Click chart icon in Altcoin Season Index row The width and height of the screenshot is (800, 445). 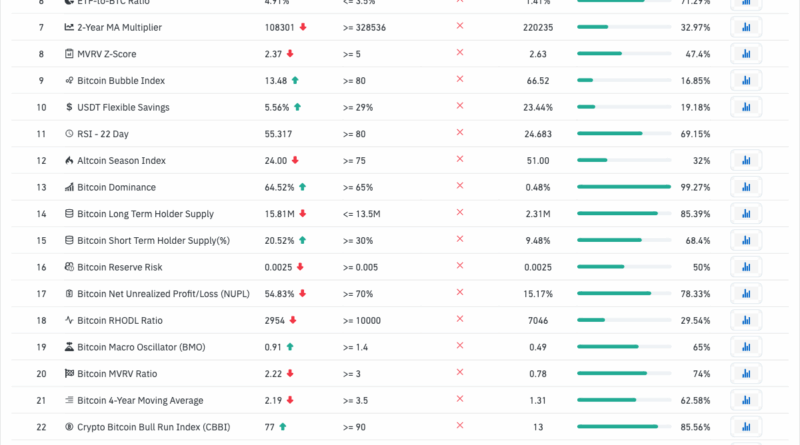tap(746, 160)
